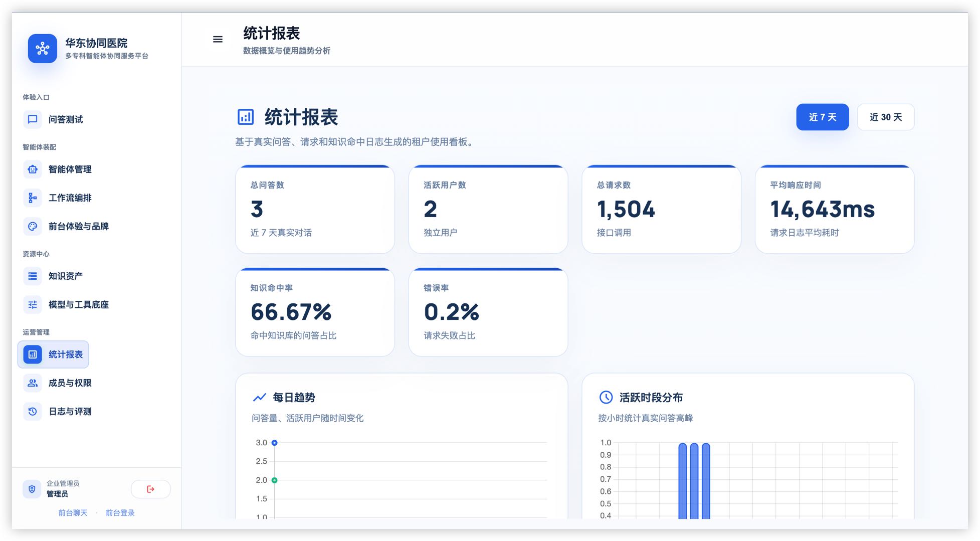Click the blue 3.0 data point in 每日趋势
The width and height of the screenshot is (980, 541).
point(274,443)
